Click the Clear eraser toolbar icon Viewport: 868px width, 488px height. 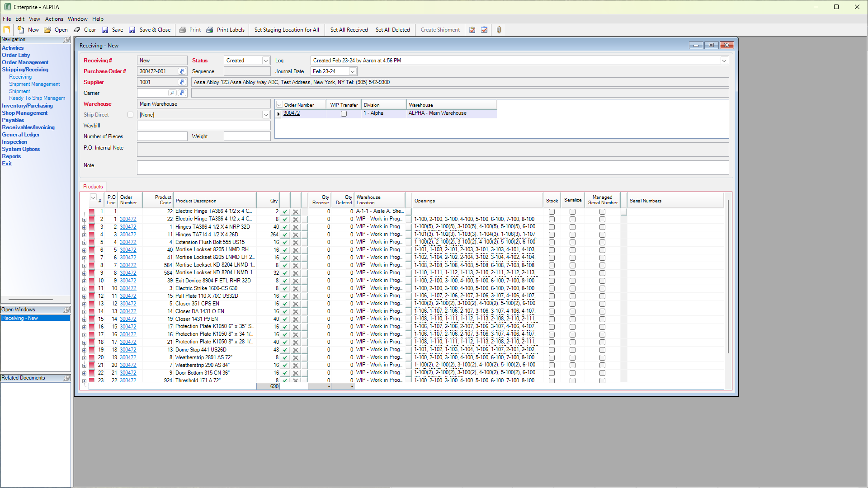click(x=77, y=30)
